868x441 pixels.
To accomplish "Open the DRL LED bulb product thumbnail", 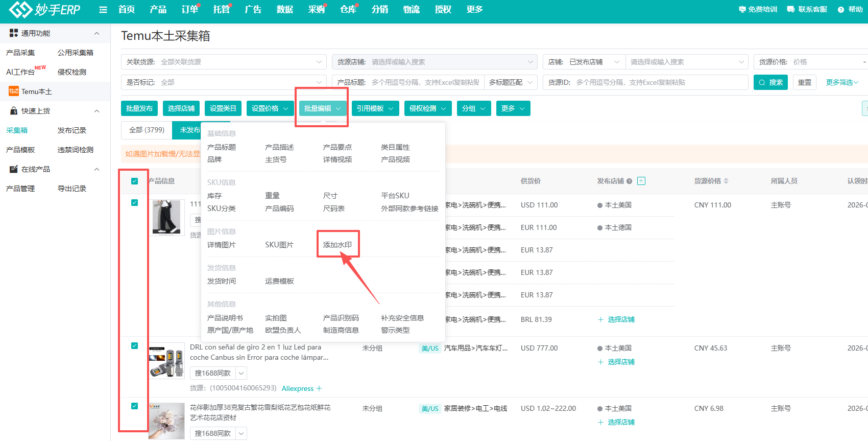I will coord(166,361).
